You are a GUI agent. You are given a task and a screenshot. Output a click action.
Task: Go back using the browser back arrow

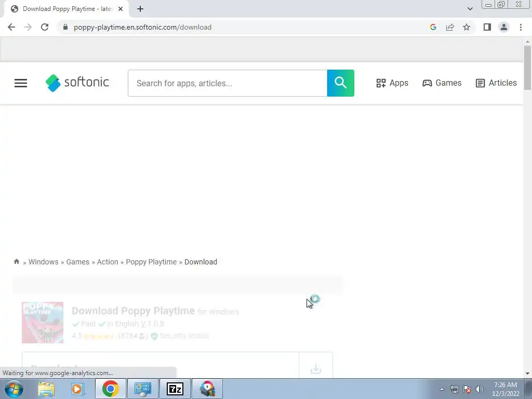[x=11, y=27]
